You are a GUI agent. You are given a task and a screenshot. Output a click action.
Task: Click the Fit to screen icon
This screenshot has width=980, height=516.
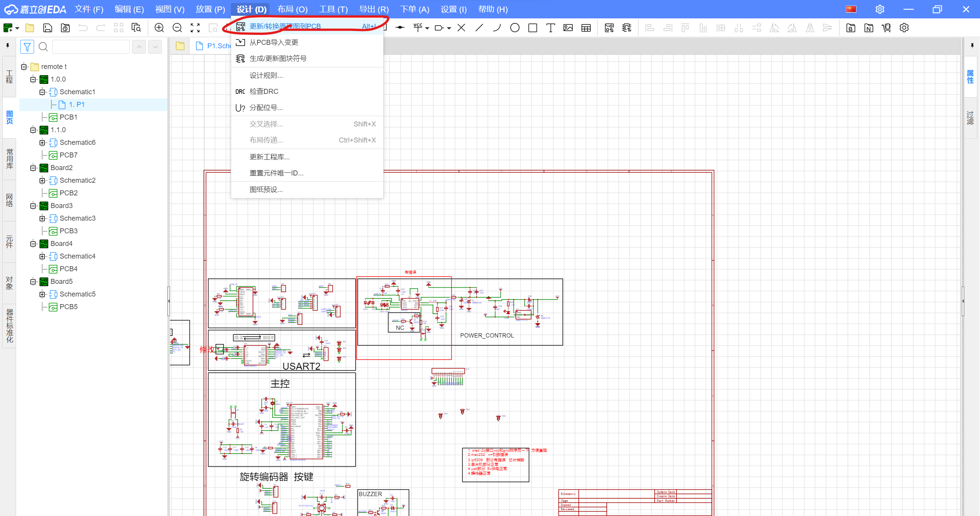pyautogui.click(x=195, y=28)
